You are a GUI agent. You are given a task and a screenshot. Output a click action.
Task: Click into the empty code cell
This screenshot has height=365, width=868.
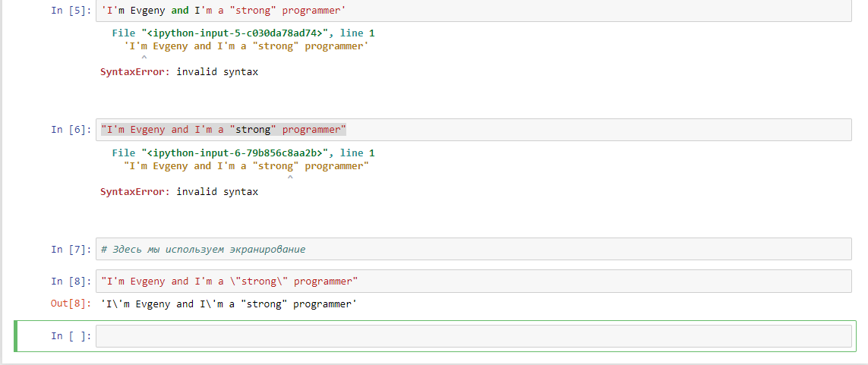coord(471,336)
